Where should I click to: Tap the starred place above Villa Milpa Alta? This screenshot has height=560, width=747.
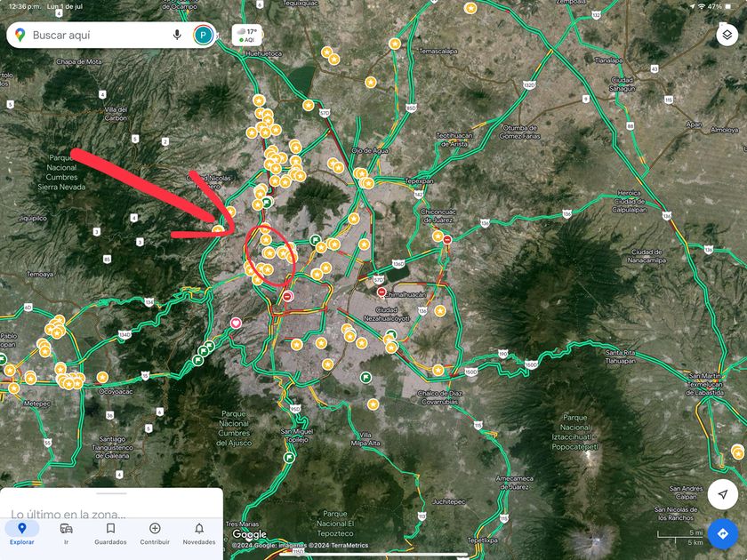tap(373, 404)
